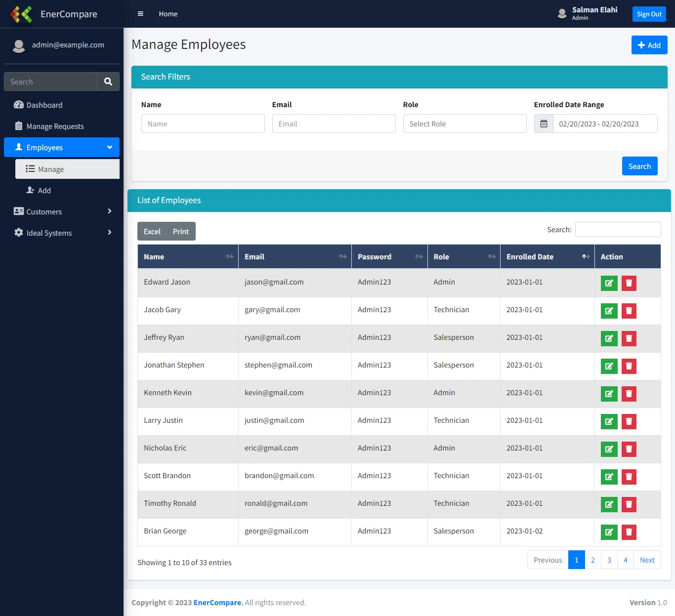
Task: Click the EnerCompare logo icon
Action: point(21,14)
